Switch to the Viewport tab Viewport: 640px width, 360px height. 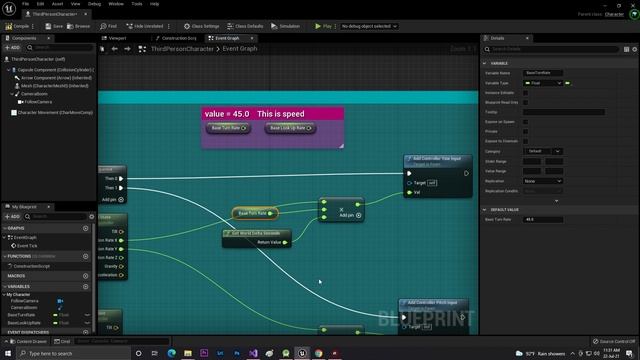(x=114, y=38)
